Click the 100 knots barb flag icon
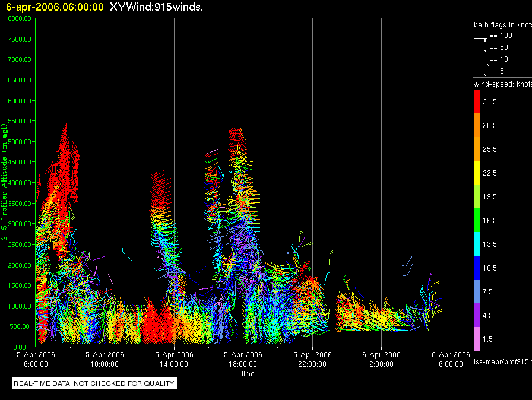Screen dimensions: 532x400 pos(480,37)
